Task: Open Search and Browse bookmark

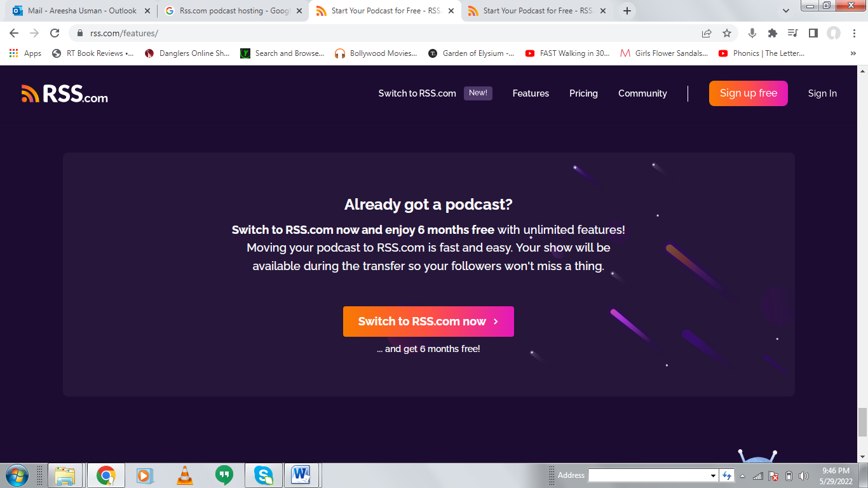Action: coord(282,53)
